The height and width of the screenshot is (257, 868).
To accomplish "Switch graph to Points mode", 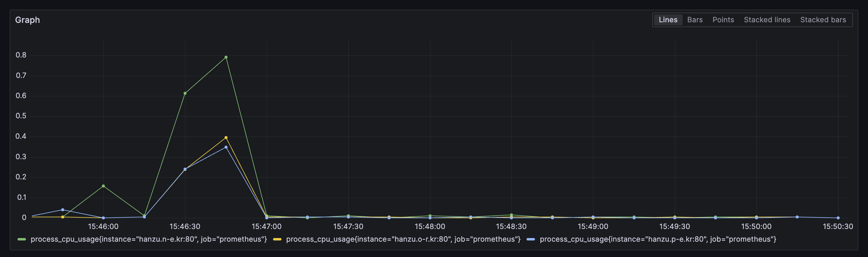I will pyautogui.click(x=723, y=20).
